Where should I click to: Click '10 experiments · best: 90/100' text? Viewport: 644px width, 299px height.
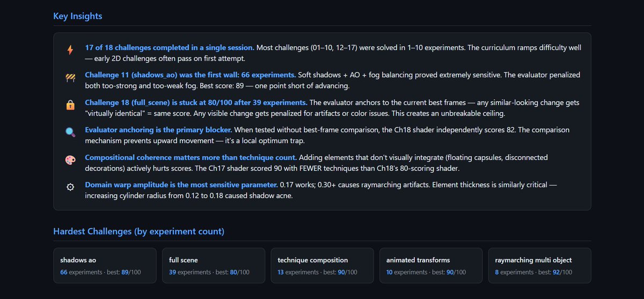pos(426,272)
